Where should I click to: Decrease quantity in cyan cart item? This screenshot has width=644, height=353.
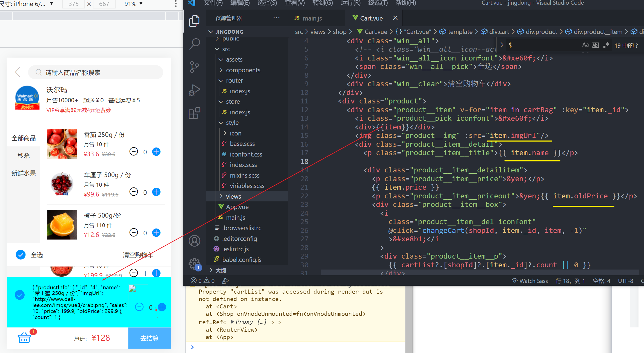click(x=139, y=307)
